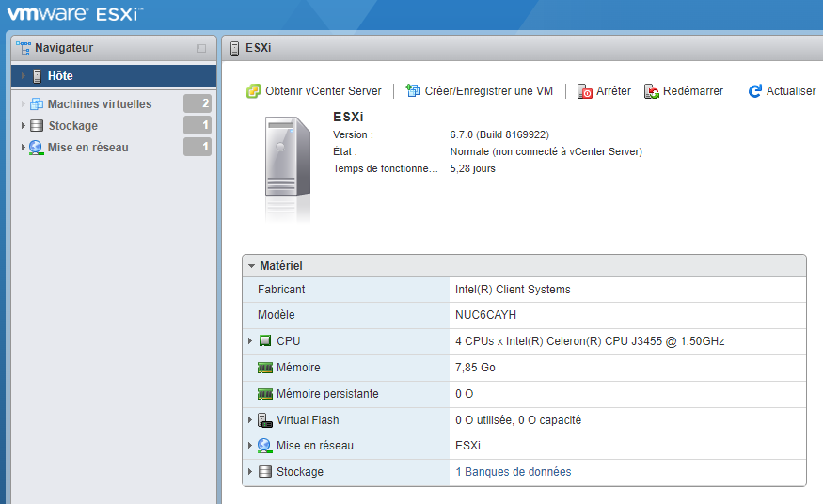
Task: Expand the CPU row details arrow
Action: 250,341
